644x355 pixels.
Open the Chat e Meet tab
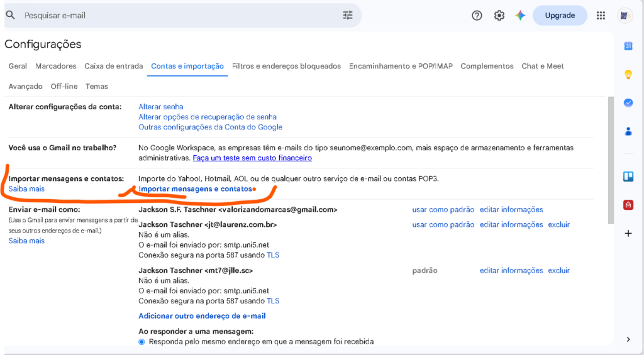[x=543, y=66]
